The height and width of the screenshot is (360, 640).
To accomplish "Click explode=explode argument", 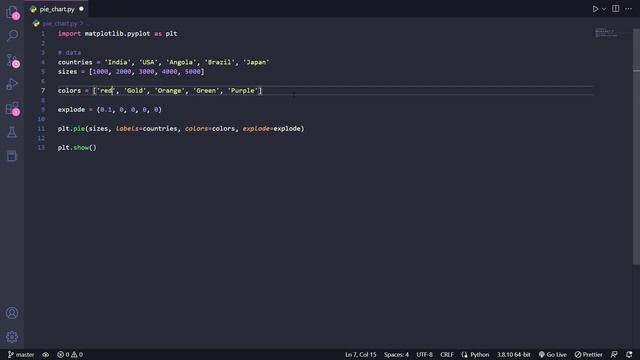I will (272, 129).
